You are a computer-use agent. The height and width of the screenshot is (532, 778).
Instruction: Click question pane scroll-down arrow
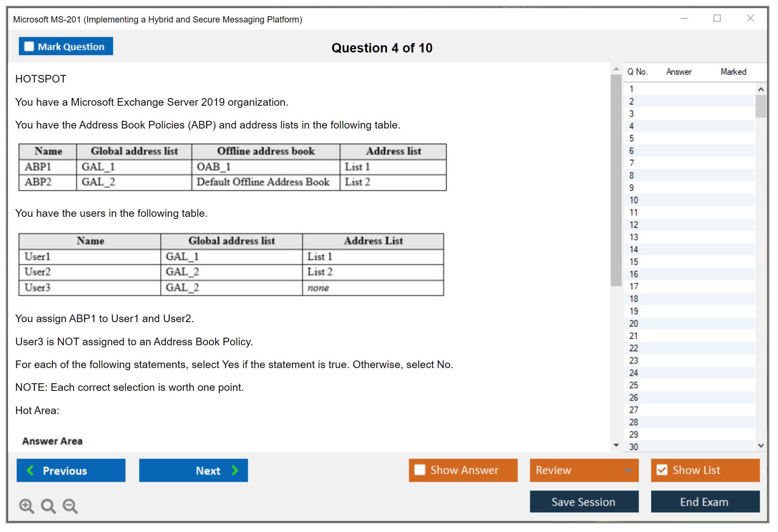point(616,445)
